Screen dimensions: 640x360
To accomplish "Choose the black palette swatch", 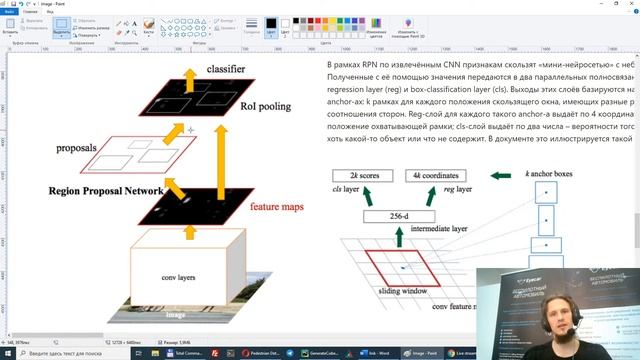I will click(296, 20).
